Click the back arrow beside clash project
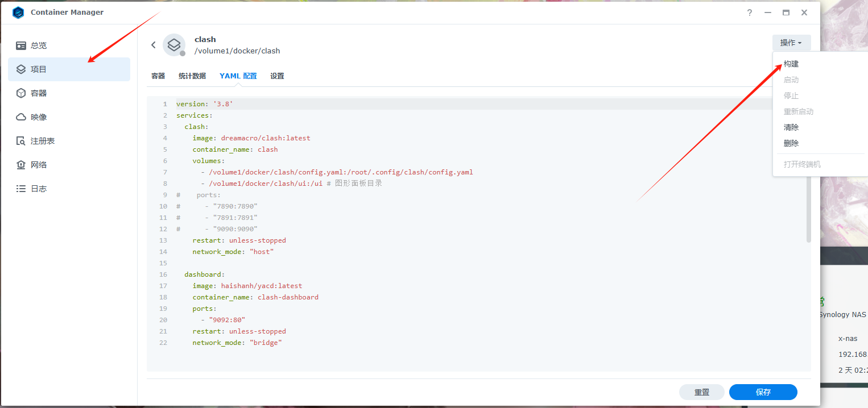This screenshot has height=408, width=868. pos(153,45)
